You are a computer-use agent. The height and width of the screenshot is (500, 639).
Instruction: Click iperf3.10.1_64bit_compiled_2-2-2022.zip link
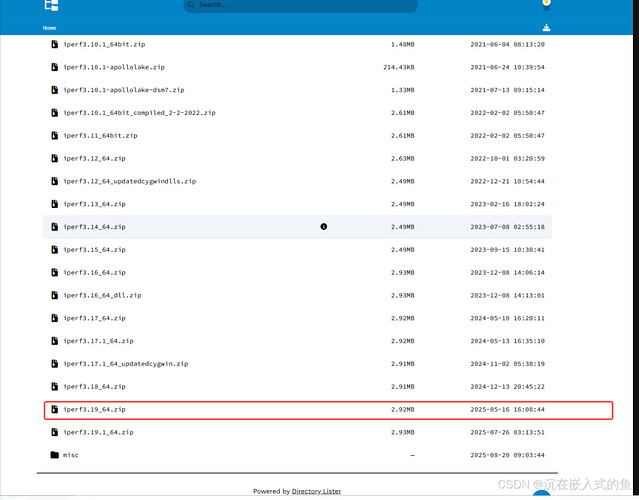(x=139, y=113)
